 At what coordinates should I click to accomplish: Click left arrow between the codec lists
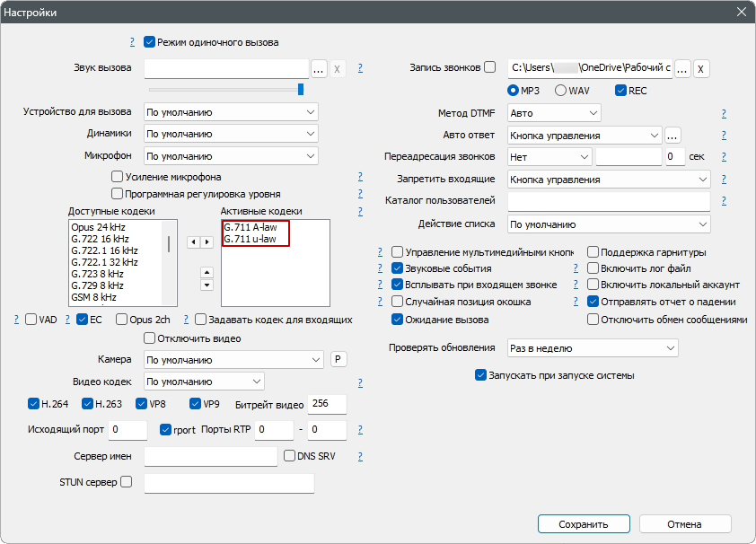[x=192, y=242]
